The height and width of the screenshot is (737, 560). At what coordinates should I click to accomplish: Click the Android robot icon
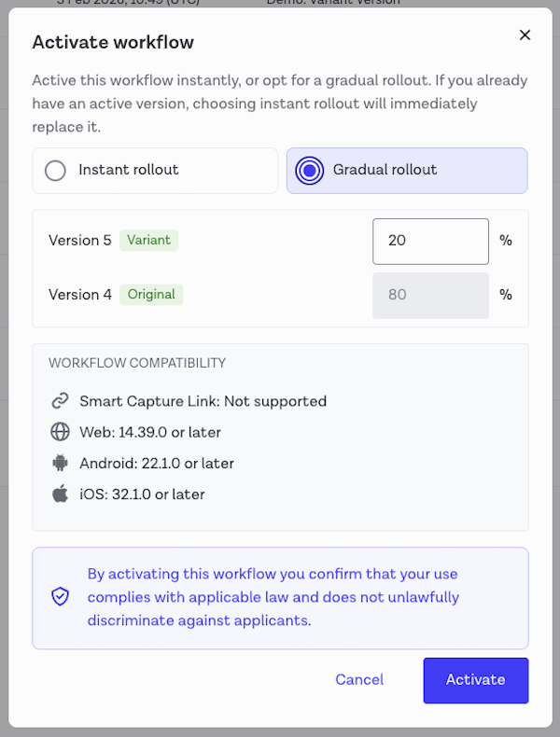tap(61, 463)
